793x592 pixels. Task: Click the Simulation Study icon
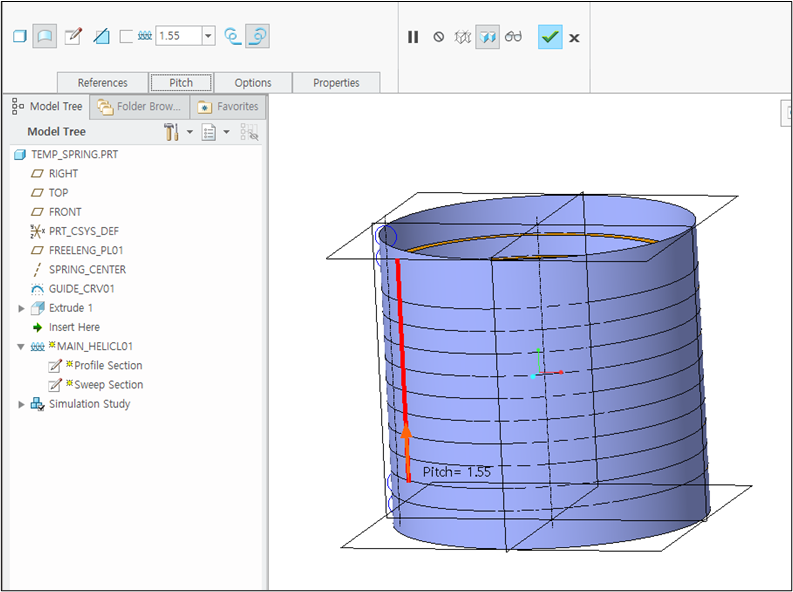pyautogui.click(x=37, y=404)
